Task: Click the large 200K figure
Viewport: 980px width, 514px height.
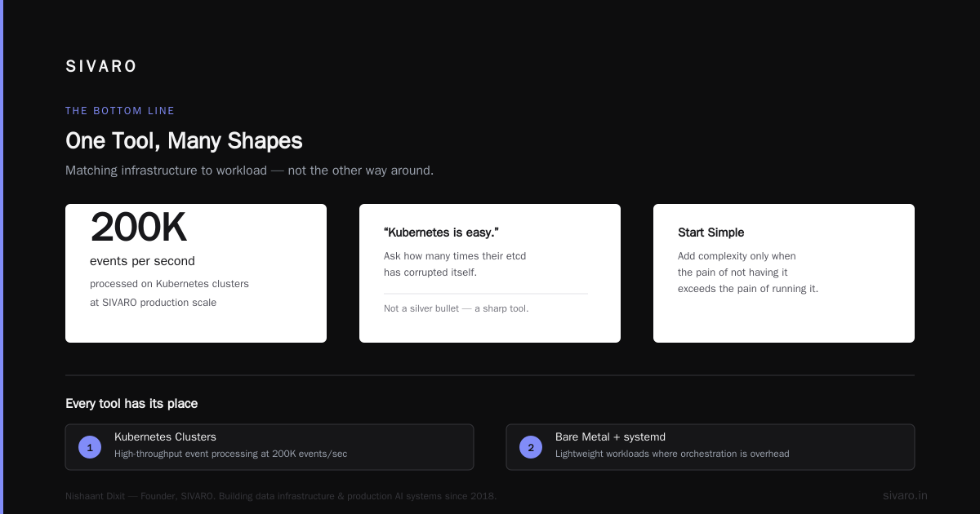Action: [x=139, y=228]
